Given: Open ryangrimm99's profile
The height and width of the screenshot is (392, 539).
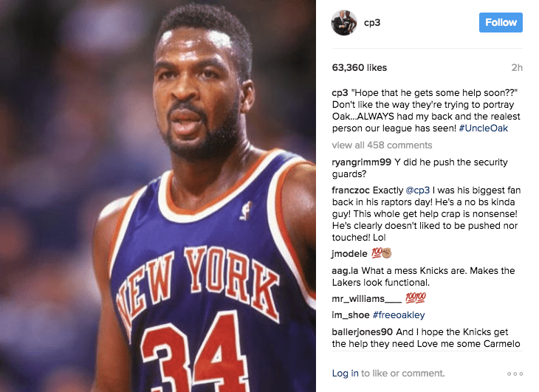Looking at the screenshot, I should pos(361,162).
